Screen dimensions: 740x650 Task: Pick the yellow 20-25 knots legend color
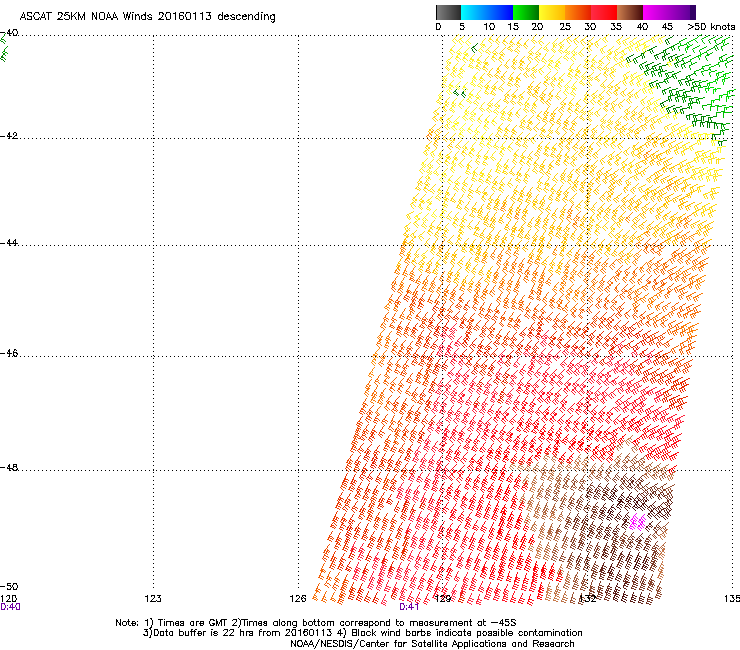[552, 12]
